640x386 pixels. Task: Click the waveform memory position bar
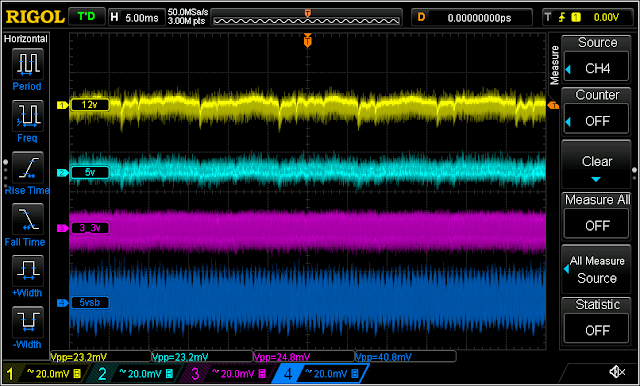tap(307, 18)
